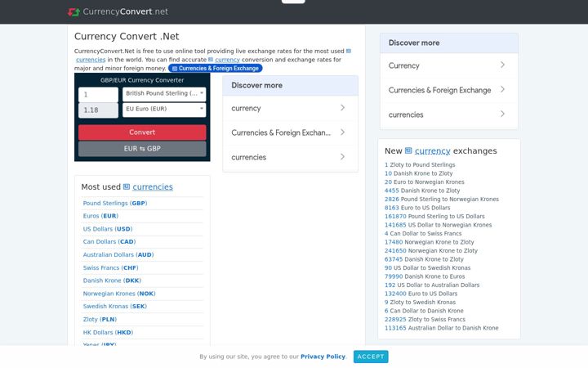
Task: Expand the 'Currency' row in the right Discover more panel
Action: (449, 65)
